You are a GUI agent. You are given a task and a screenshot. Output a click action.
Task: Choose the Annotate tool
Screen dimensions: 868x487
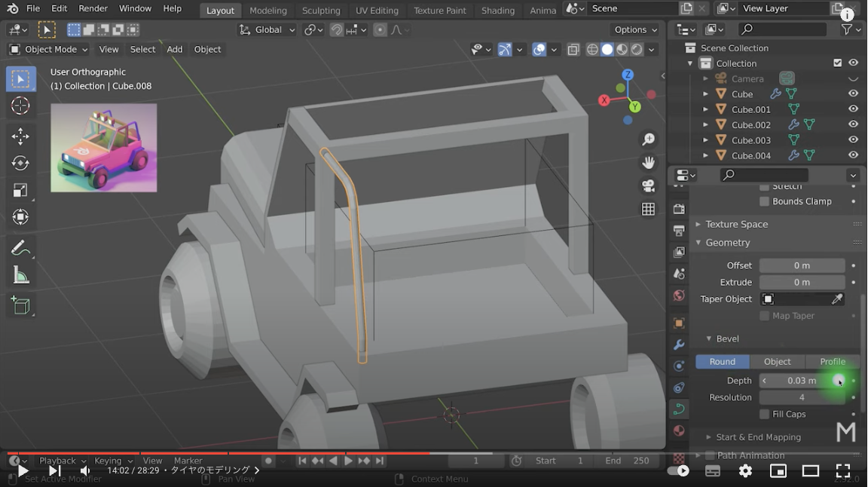[20, 247]
